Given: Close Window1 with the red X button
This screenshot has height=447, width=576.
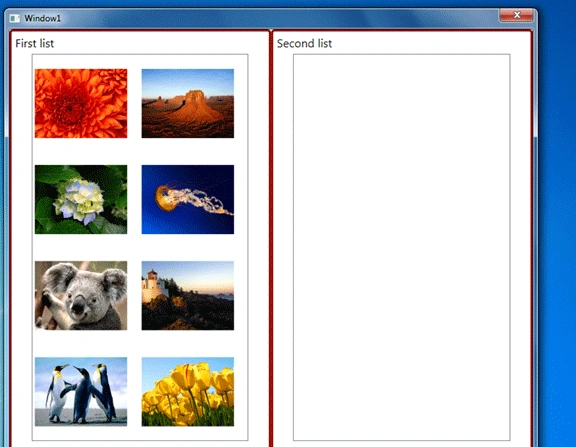Looking at the screenshot, I should [x=516, y=15].
